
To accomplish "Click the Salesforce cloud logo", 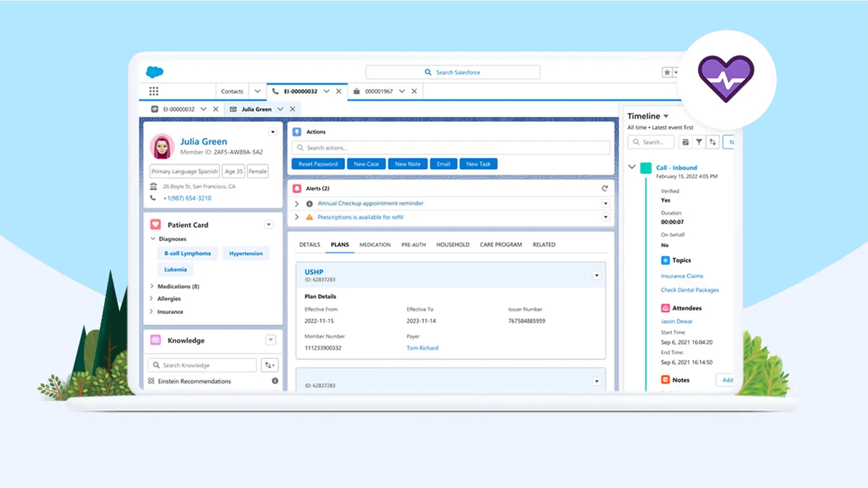I will pos(154,71).
